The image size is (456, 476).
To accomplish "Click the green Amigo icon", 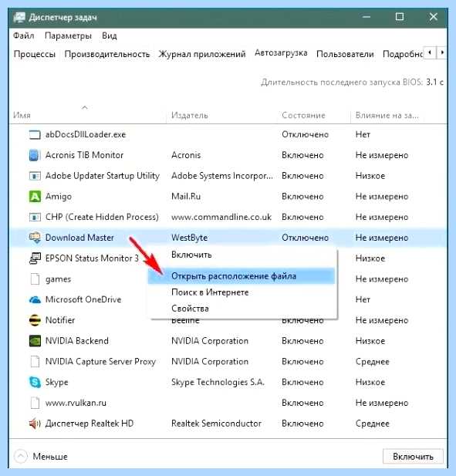I will [x=35, y=197].
